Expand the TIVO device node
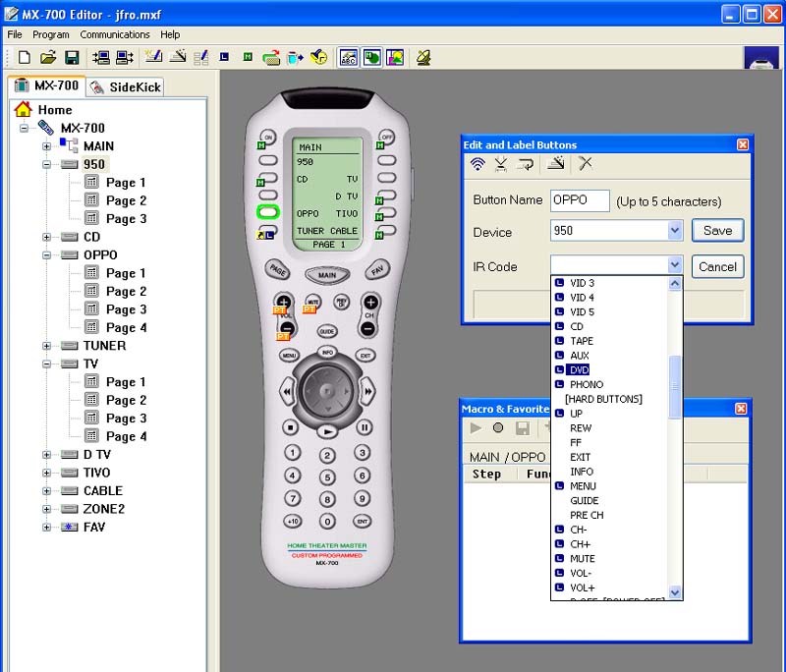Image resolution: width=786 pixels, height=672 pixels. [46, 473]
